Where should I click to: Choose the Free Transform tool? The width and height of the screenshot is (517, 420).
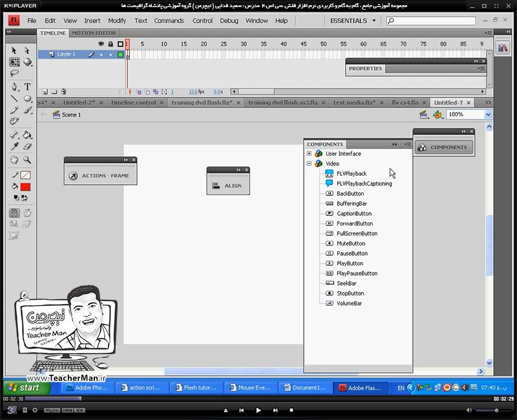(14, 62)
